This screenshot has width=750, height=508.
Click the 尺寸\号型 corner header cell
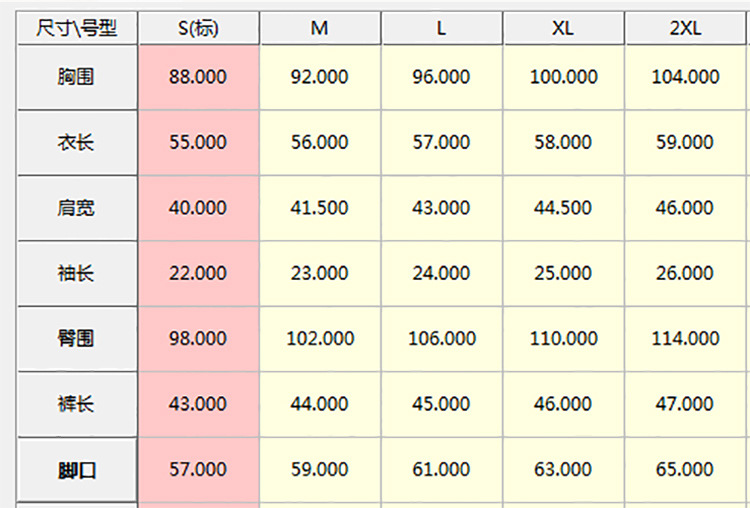(x=77, y=29)
